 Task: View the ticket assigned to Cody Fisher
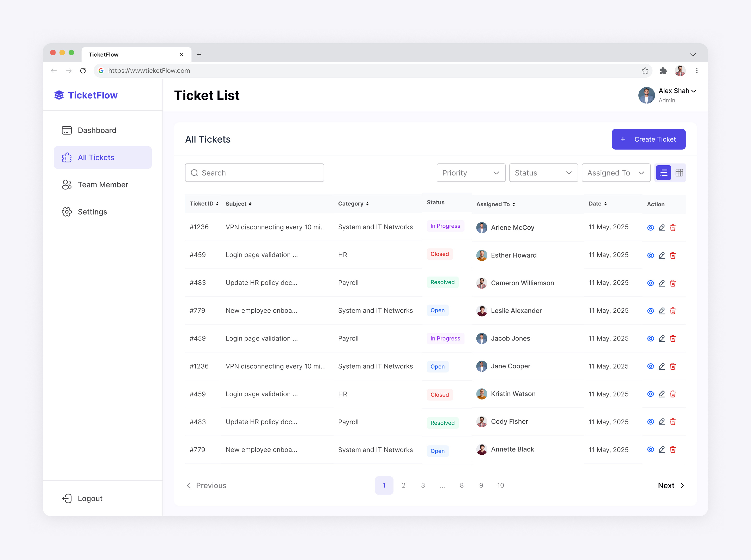[x=650, y=422]
